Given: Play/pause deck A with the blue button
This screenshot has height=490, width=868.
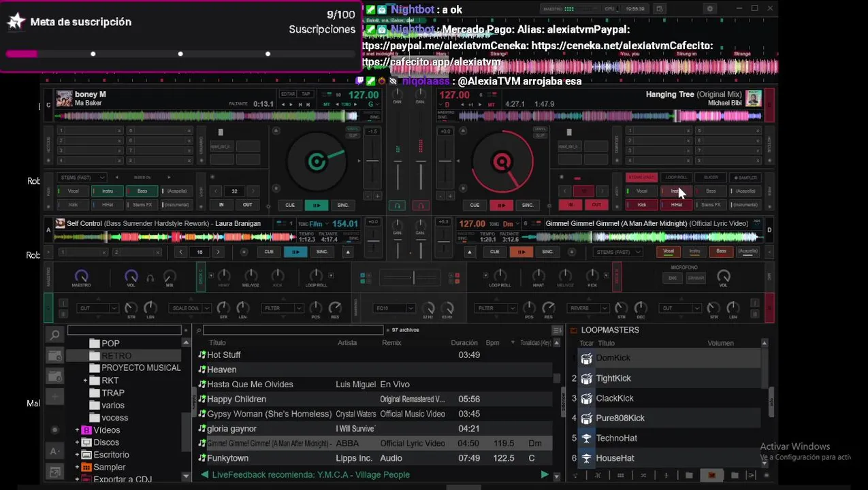Looking at the screenshot, I should [x=295, y=252].
